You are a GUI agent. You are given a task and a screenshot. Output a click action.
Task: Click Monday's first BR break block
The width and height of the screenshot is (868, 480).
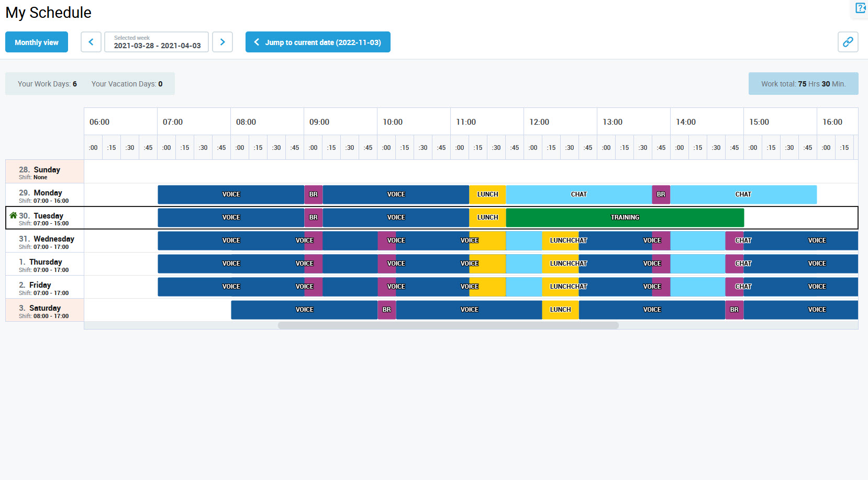tap(313, 194)
